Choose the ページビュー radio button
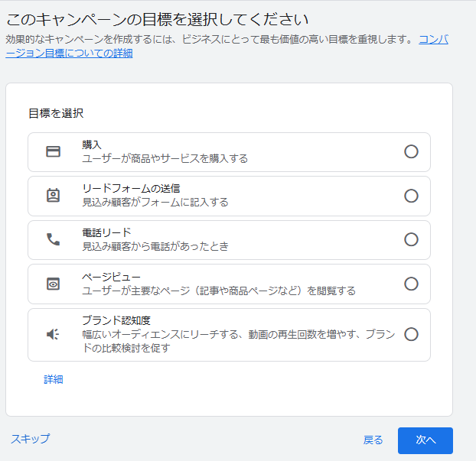This screenshot has width=476, height=461. coord(411,284)
